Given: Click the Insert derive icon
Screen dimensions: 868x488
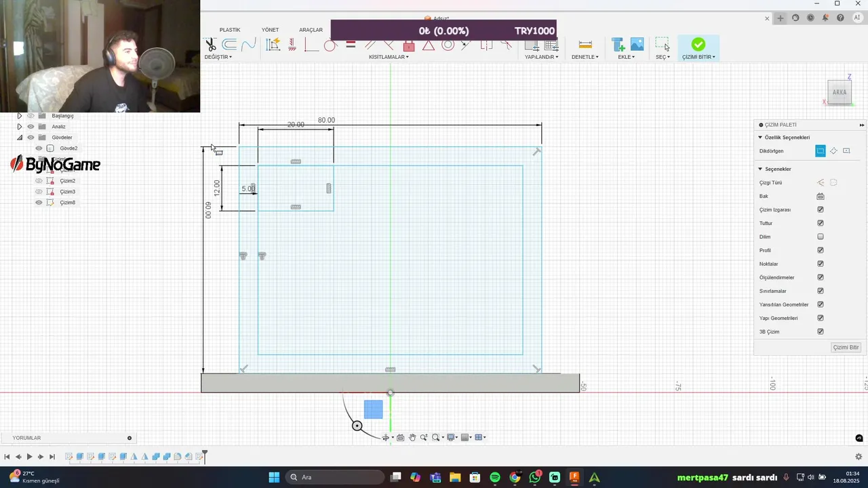Looking at the screenshot, I should point(618,45).
